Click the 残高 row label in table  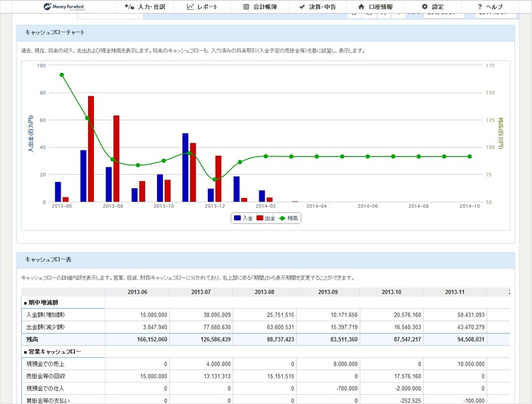tap(32, 339)
